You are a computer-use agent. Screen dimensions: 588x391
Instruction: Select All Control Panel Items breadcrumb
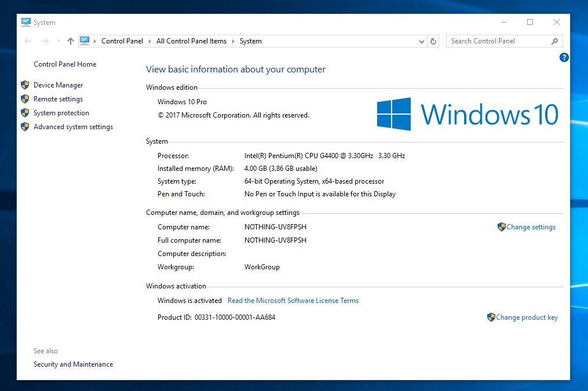(x=191, y=41)
